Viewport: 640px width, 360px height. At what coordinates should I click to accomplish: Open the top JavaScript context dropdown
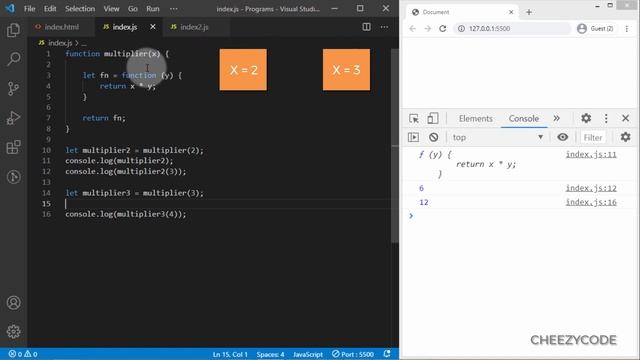[498, 137]
